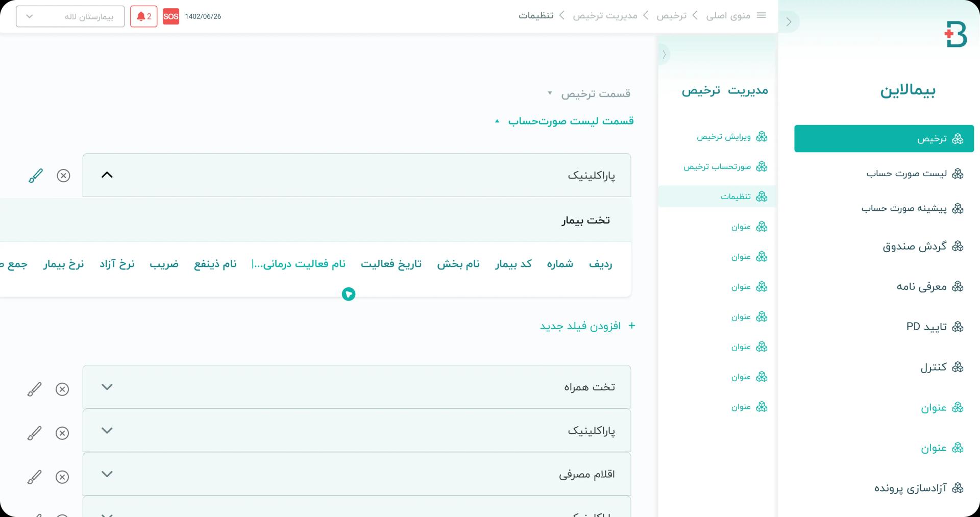Open پیشینه صورت حساب menu item
Screen dimensions: 980x517
pos(912,208)
